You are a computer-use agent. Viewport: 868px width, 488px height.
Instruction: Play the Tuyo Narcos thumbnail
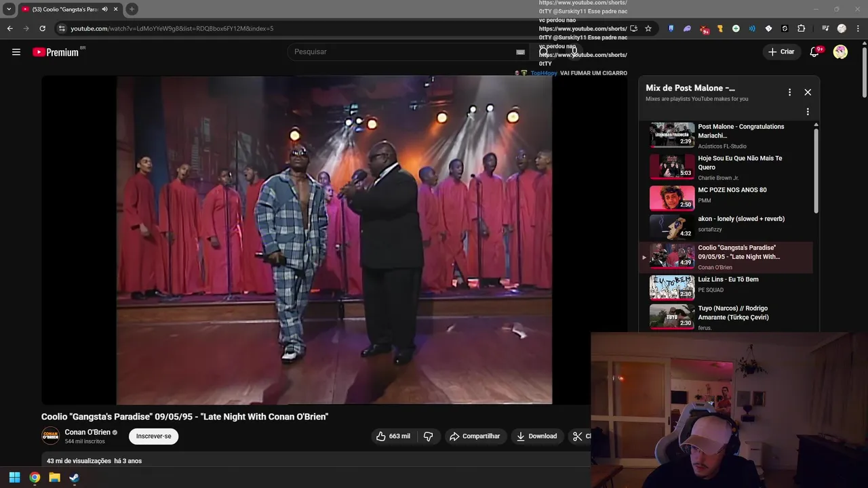coord(672,317)
